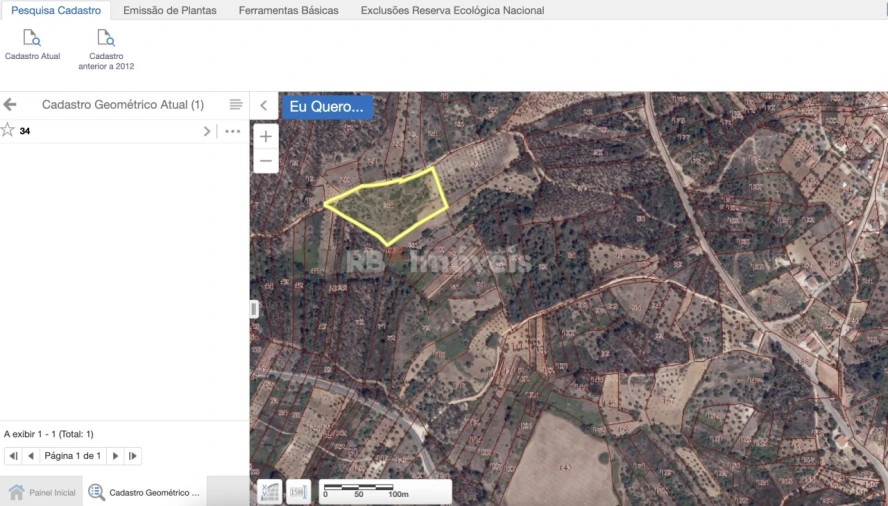The width and height of the screenshot is (888, 506).
Task: Zoom out of the map
Action: 266,161
